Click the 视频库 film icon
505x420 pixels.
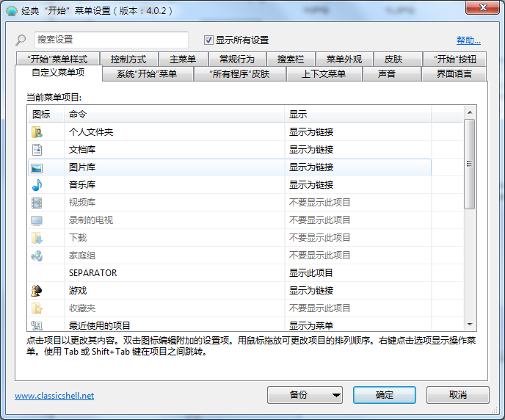(x=37, y=203)
